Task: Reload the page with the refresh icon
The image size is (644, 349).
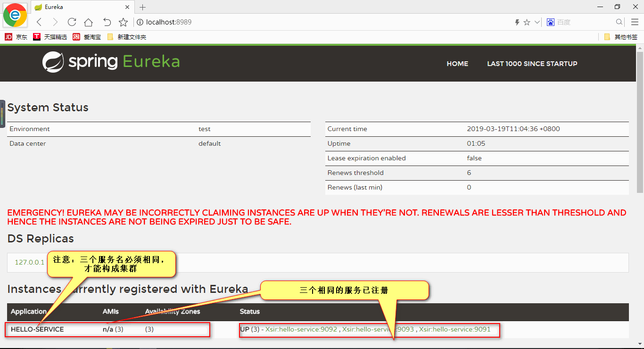Action: [x=72, y=22]
